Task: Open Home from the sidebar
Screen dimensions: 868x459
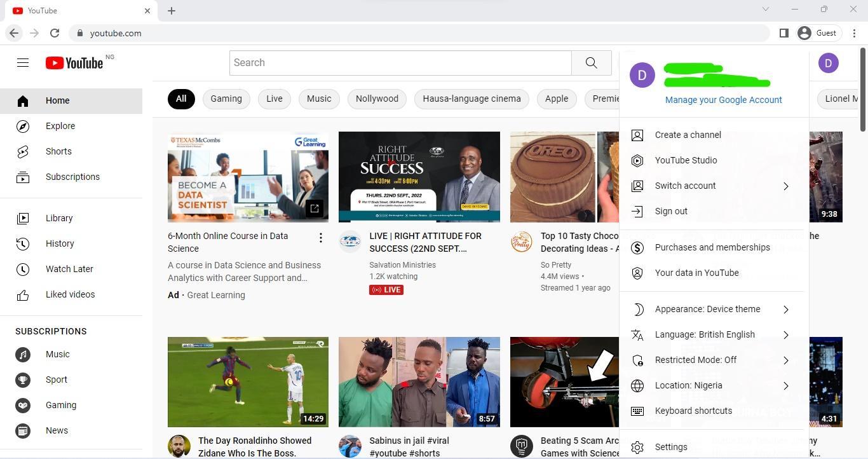Action: click(71, 100)
